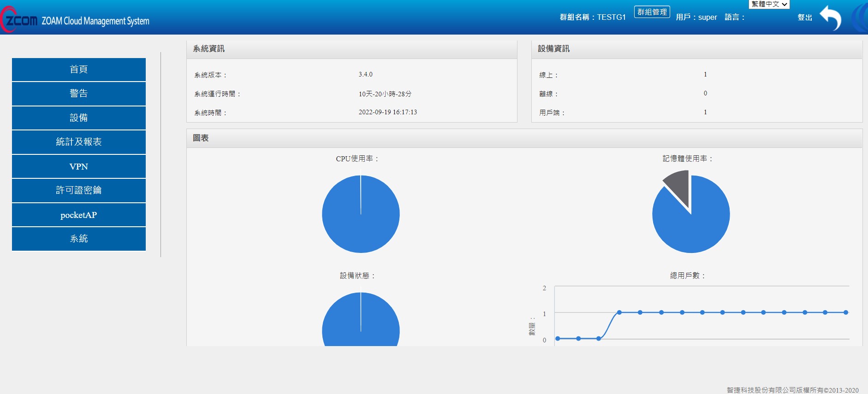Open the 許可證密鑰 menu item
868x394 pixels.
click(x=79, y=190)
